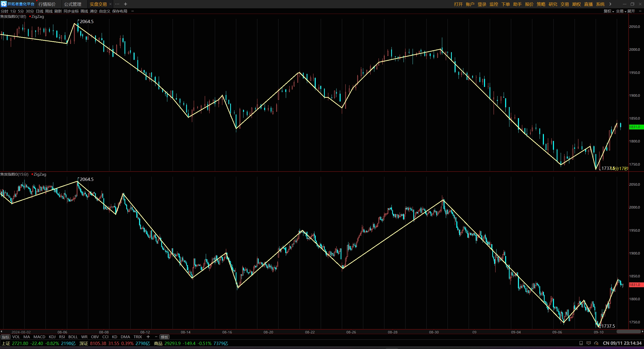Select the WR indicator
Image resolution: width=644 pixels, height=349 pixels.
click(x=84, y=337)
